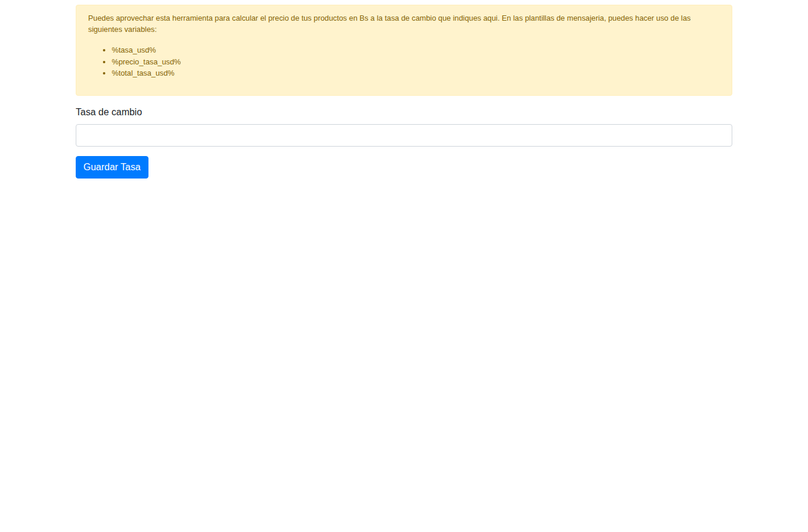Click 'que indiques aqui' in the notice
The height and width of the screenshot is (532, 808).
468,18
